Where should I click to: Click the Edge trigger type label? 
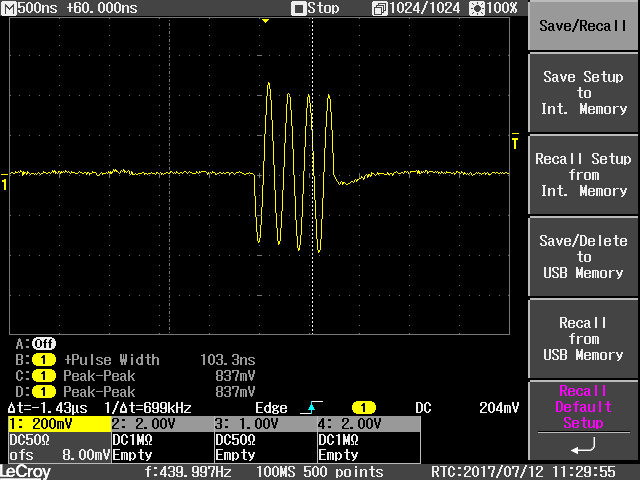coord(271,408)
